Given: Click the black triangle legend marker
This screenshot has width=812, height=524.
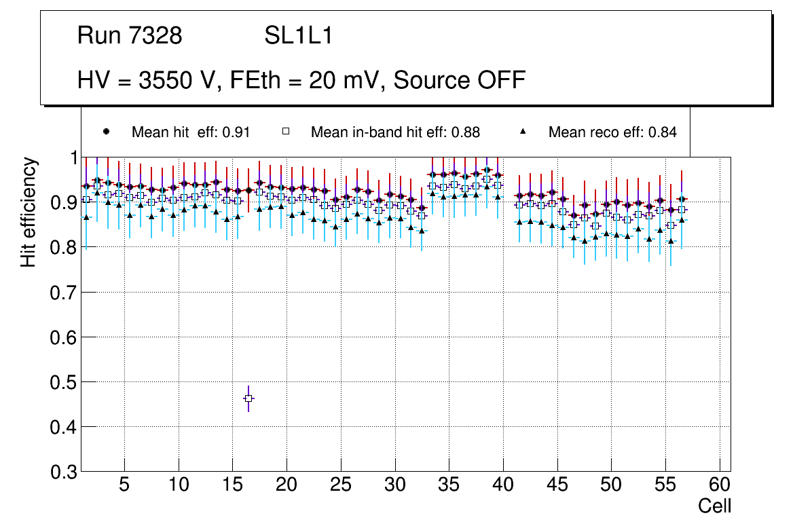Looking at the screenshot, I should (523, 132).
